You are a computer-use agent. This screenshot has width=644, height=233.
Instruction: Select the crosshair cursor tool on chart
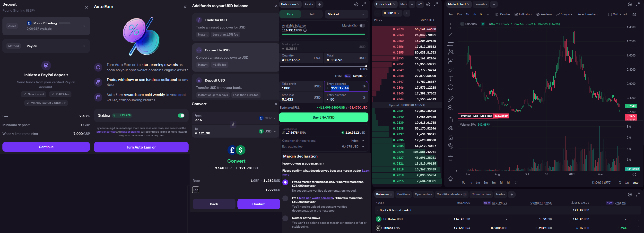451,26
